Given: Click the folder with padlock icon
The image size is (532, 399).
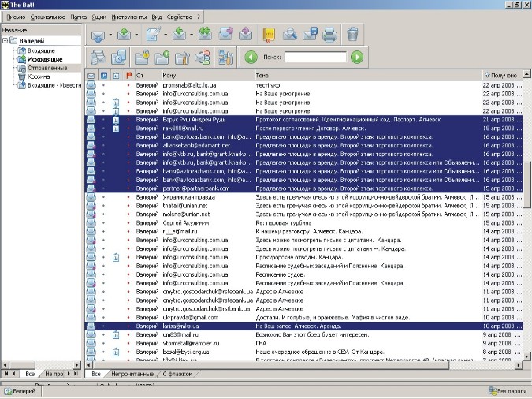Looking at the screenshot, I should pos(142,57).
